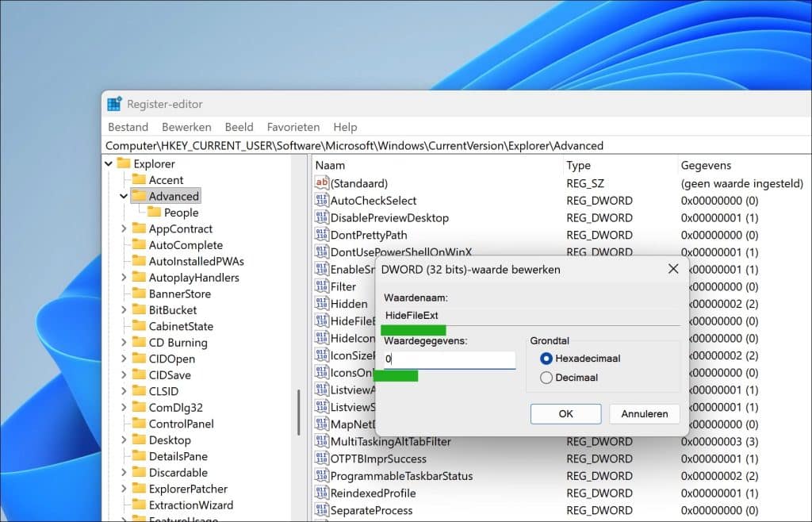Expand the ExplorerPatcher tree node
Viewport: 812px width, 522px height.
click(124, 489)
